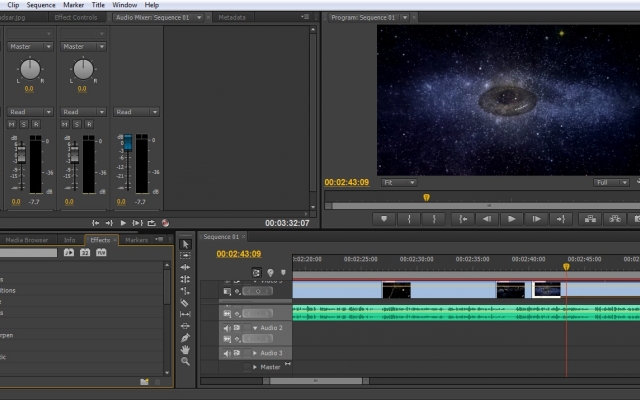Select the Razor tool in the tools panel
The image size is (640, 400).
click(x=185, y=303)
